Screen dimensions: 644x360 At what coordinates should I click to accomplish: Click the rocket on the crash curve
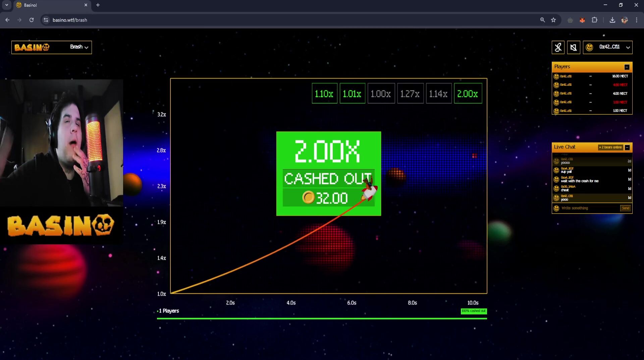[369, 190]
